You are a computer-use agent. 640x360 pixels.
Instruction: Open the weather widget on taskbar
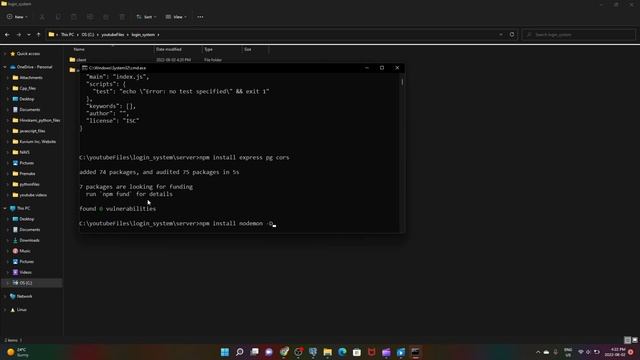click(18, 352)
